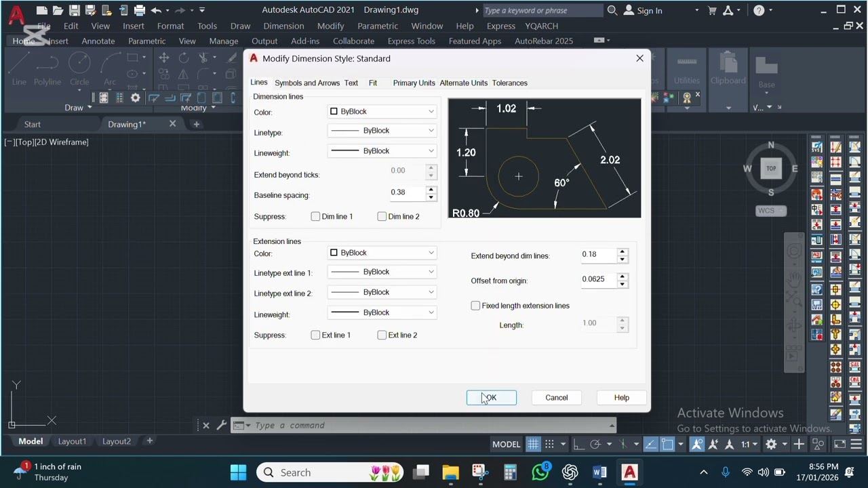
Task: Click the Autodesk App Store cart icon
Action: pyautogui.click(x=712, y=10)
